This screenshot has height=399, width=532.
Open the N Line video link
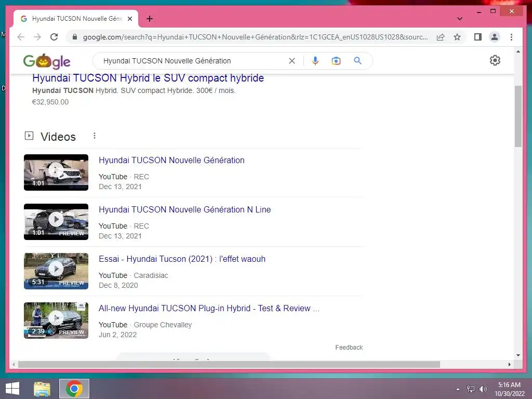pos(184,210)
